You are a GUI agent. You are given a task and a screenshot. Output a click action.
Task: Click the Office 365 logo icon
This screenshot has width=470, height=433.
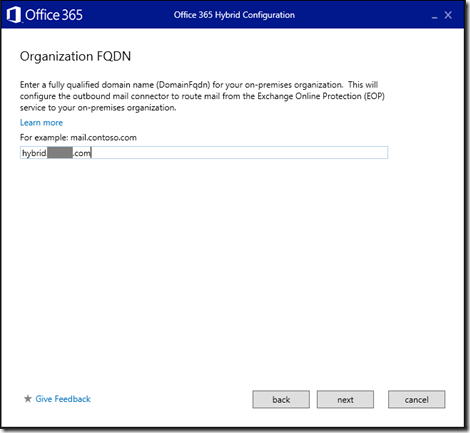click(x=14, y=15)
